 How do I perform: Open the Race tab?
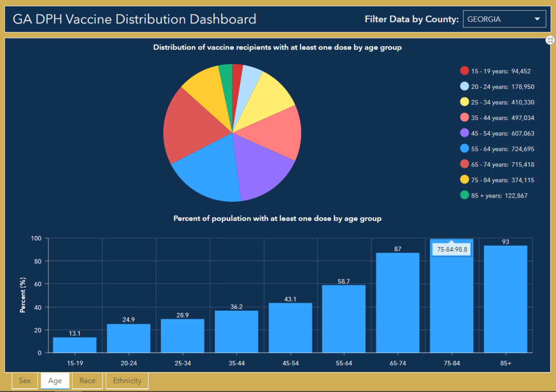point(87,381)
